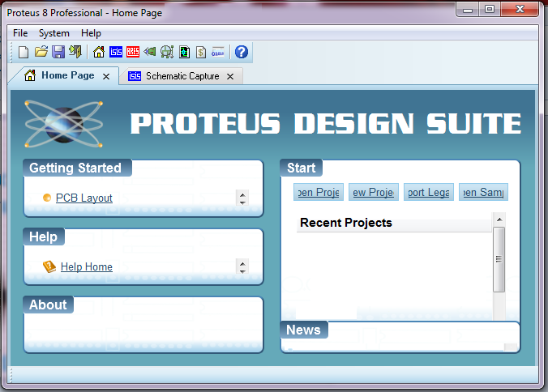
Task: Open the Gerber Viewer toolbar icon
Action: tap(167, 52)
